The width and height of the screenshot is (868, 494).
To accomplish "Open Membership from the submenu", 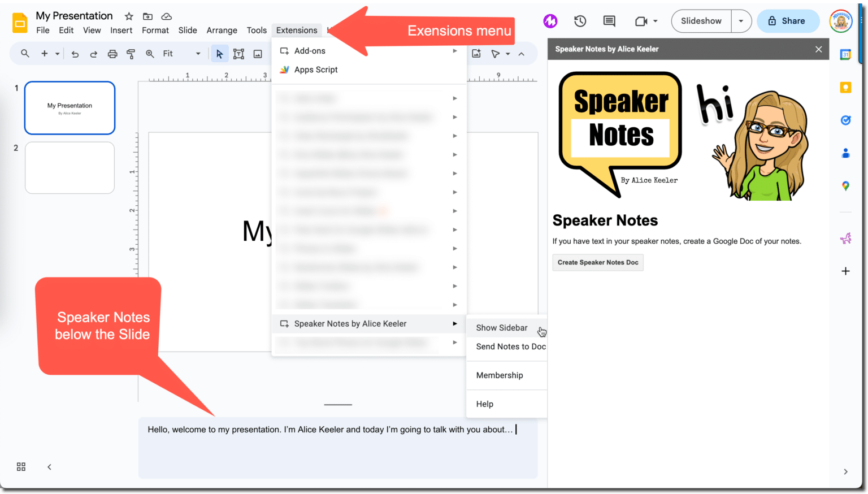I will [507, 375].
